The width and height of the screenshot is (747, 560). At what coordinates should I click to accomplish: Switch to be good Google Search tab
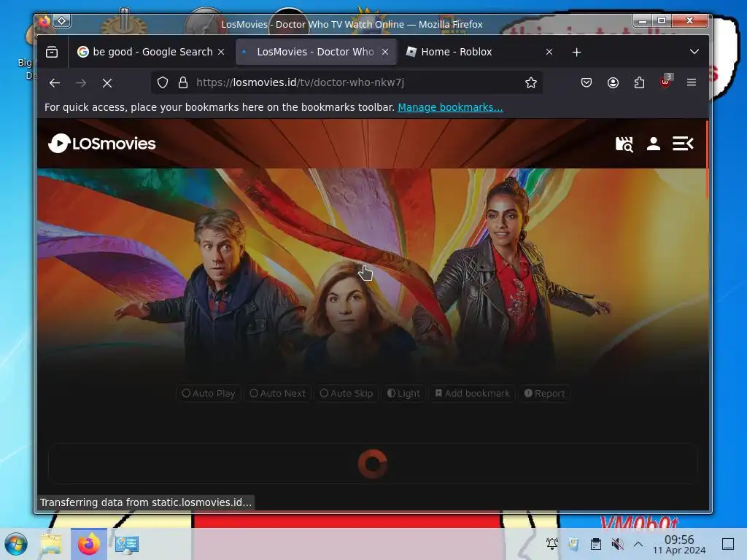tap(152, 52)
